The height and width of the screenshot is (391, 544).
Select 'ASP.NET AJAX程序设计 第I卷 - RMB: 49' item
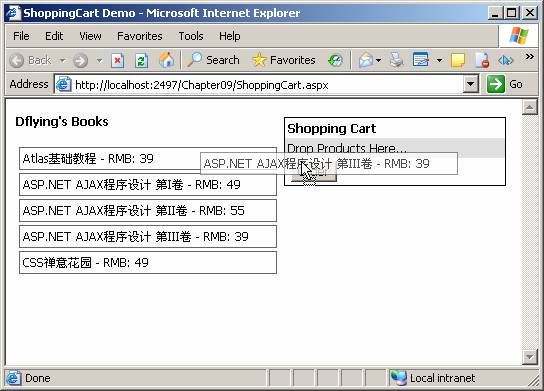pos(148,185)
